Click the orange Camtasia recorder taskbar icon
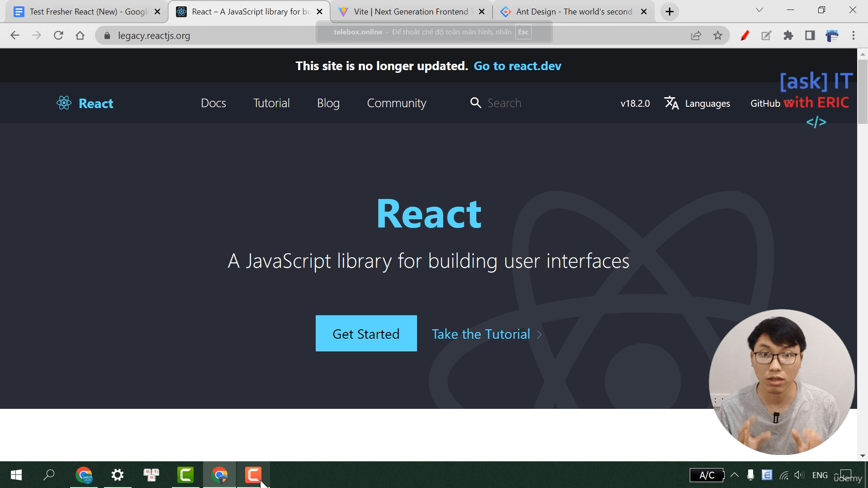868x488 pixels. pyautogui.click(x=253, y=475)
